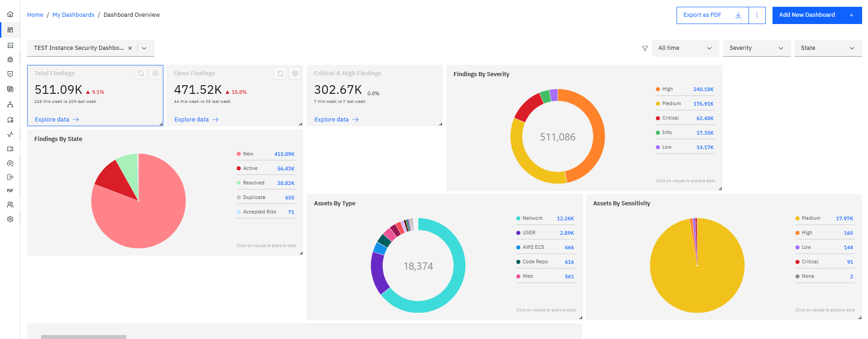Open the Open Findings widget settings gear
The width and height of the screenshot is (868, 339).
coord(295,73)
